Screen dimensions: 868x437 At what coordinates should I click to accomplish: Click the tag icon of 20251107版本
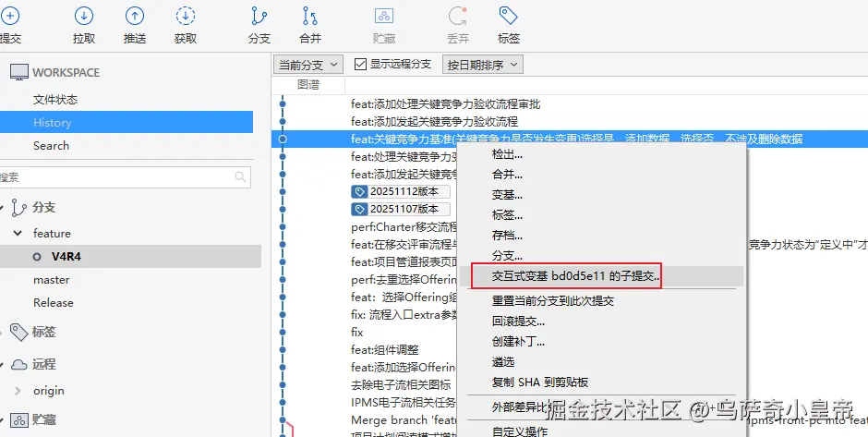[x=360, y=210]
